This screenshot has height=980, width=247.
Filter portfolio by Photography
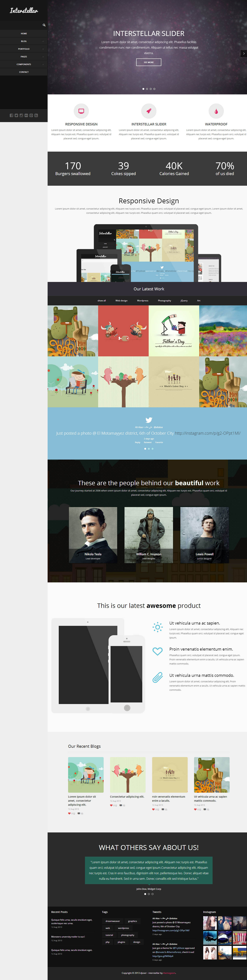[165, 300]
